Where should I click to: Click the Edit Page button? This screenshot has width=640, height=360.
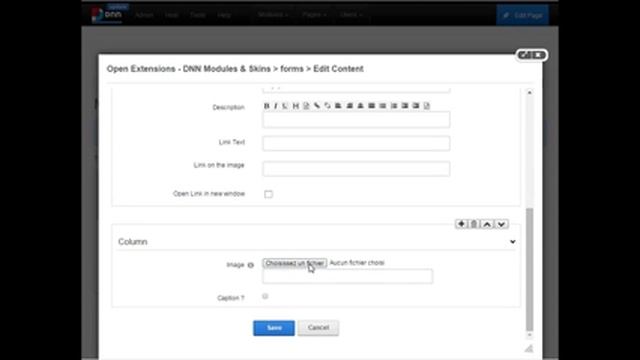pos(522,16)
